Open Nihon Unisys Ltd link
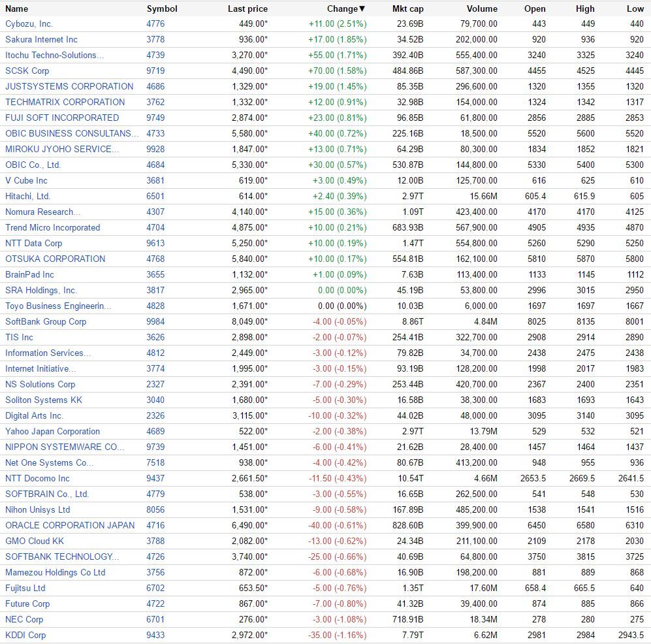Image resolution: width=651 pixels, height=644 pixels. (x=37, y=510)
